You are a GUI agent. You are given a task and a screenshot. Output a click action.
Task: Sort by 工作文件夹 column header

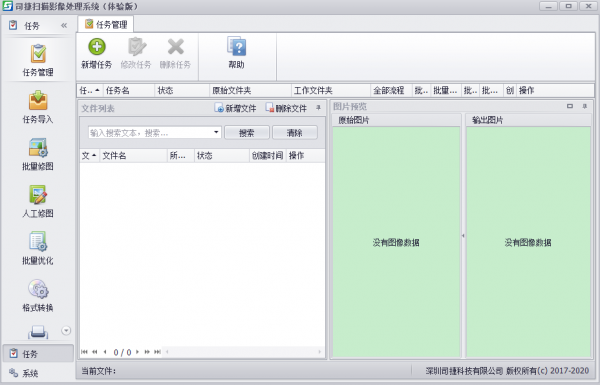pos(331,91)
